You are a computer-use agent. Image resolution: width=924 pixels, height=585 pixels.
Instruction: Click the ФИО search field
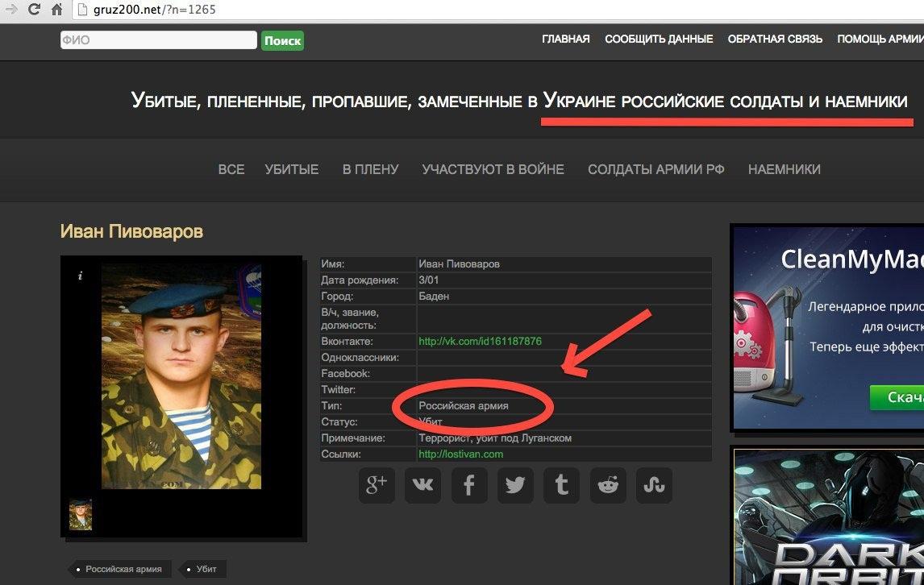click(159, 40)
